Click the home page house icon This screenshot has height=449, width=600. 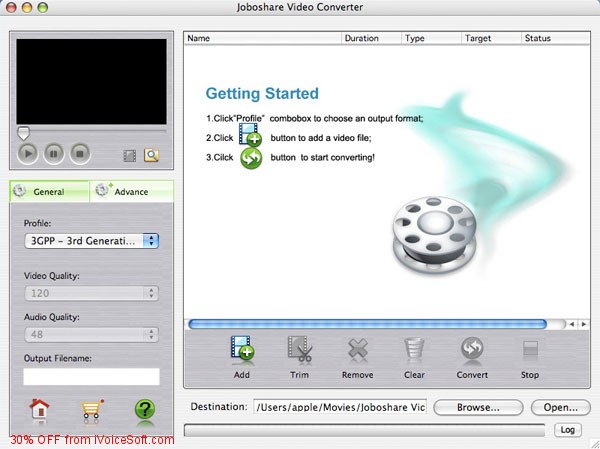(x=39, y=409)
